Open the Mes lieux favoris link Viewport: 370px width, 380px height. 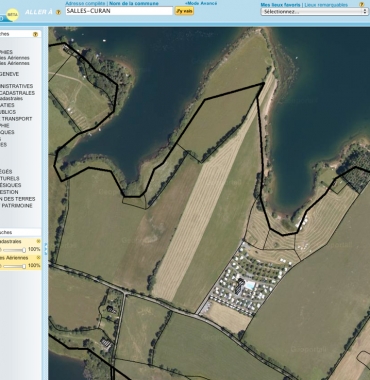point(280,5)
